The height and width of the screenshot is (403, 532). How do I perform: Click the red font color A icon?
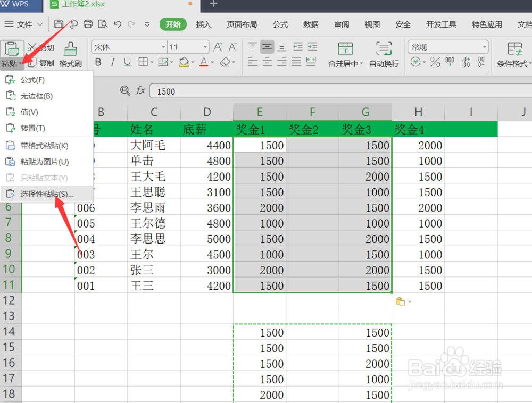[x=204, y=62]
